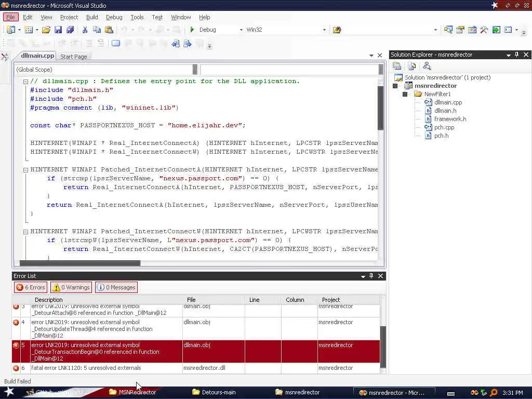Open the members dropdown beside Global Scope
Image resolution: width=532 pixels, height=399 pixels.
381,70
